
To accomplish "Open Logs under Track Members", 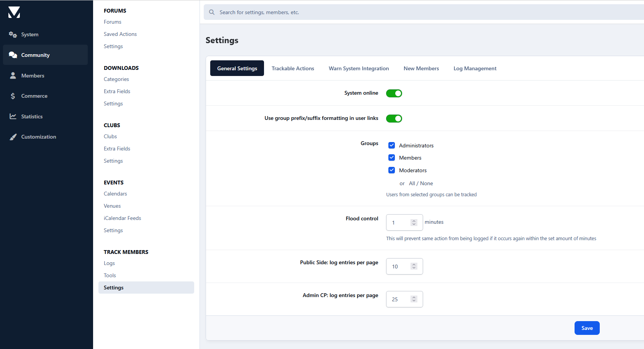I will click(x=109, y=263).
